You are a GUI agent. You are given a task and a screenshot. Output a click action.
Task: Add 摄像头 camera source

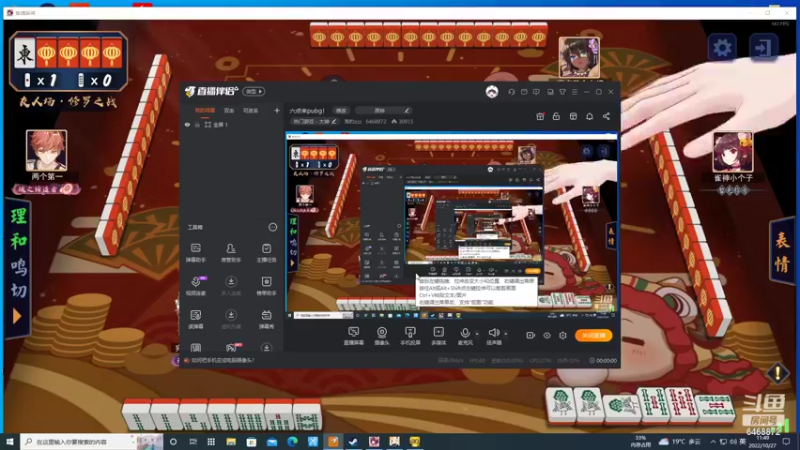click(382, 336)
